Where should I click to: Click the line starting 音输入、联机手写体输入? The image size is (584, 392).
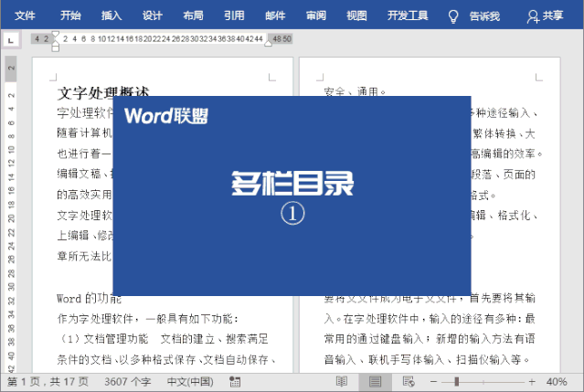pyautogui.click(x=427, y=360)
